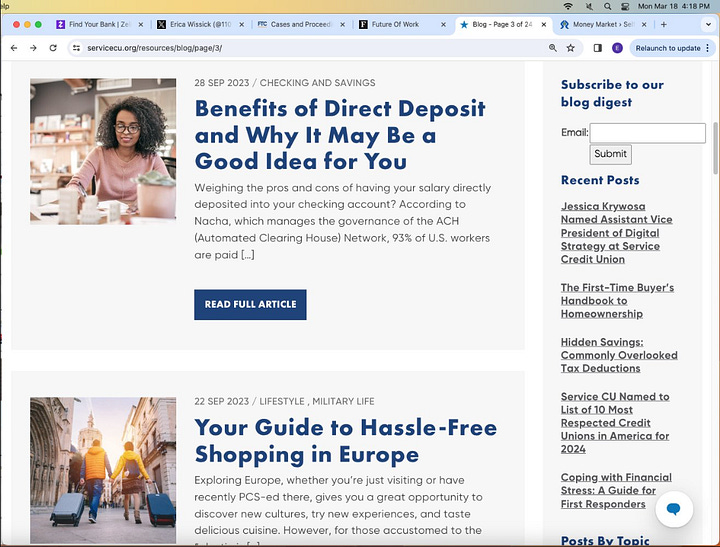Open First-Time Buyer's Handbook post
Viewport: 720px width, 547px height.
point(617,301)
